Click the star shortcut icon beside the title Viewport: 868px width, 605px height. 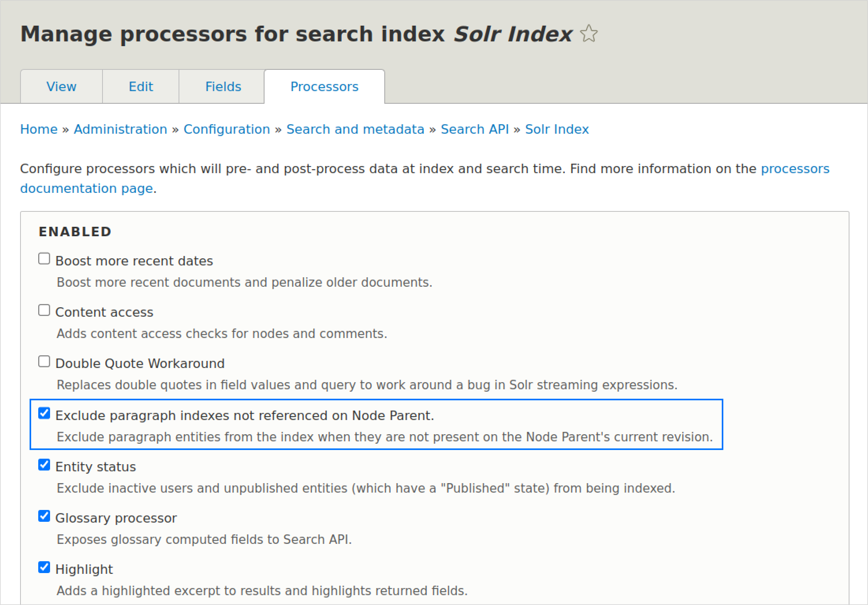tap(589, 34)
